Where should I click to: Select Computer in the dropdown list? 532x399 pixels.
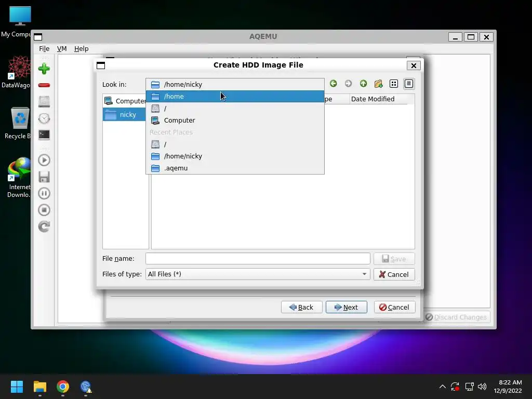235,120
